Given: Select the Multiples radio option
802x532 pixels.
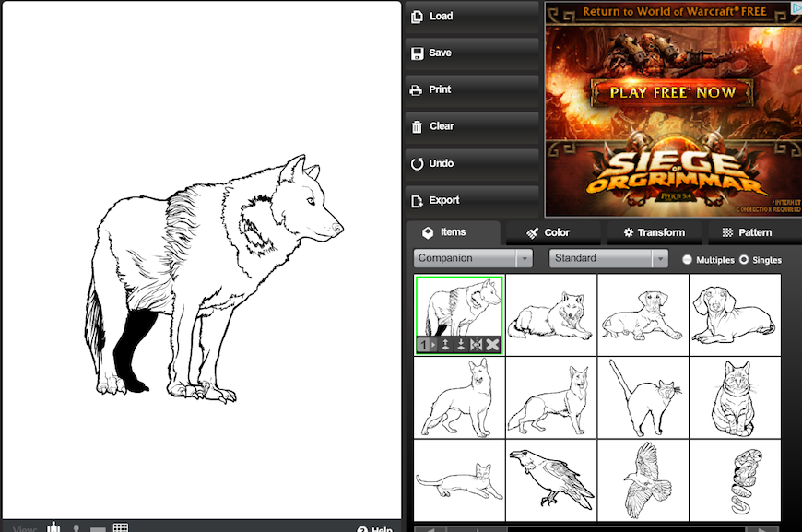Looking at the screenshot, I should pos(688,260).
